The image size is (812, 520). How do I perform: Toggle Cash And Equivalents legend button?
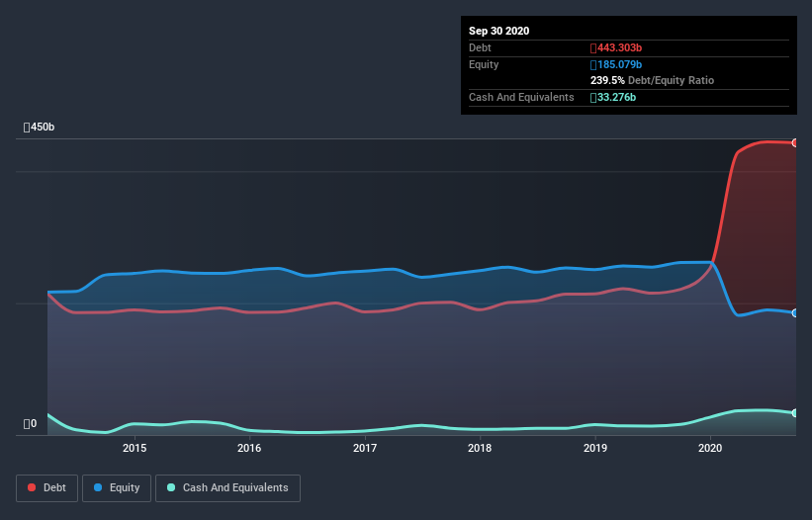click(227, 488)
